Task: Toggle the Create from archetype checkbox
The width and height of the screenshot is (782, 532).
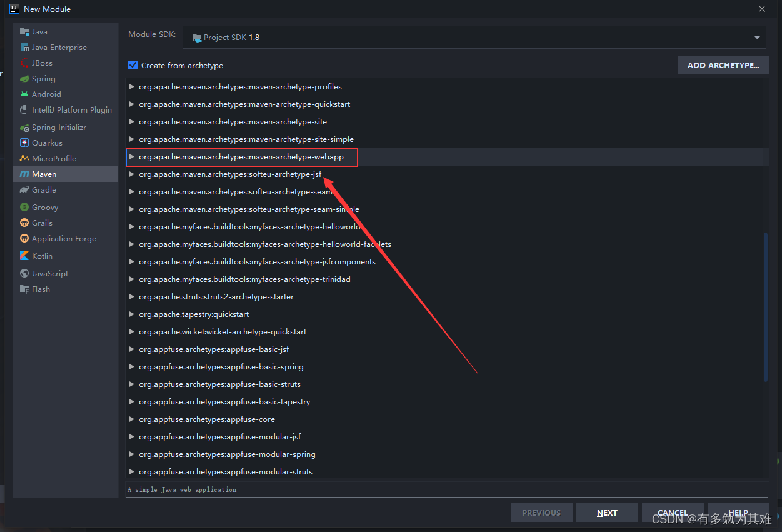Action: point(133,65)
